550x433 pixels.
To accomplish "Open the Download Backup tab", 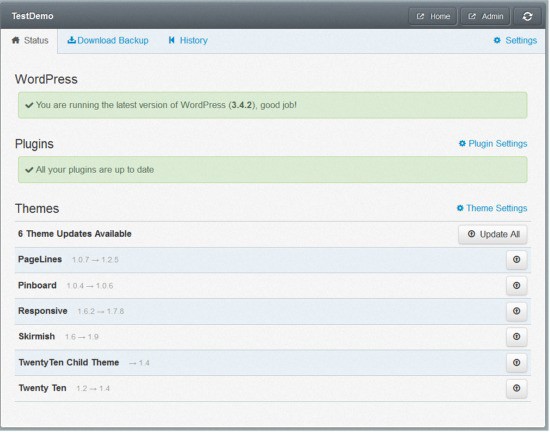I will (108, 40).
